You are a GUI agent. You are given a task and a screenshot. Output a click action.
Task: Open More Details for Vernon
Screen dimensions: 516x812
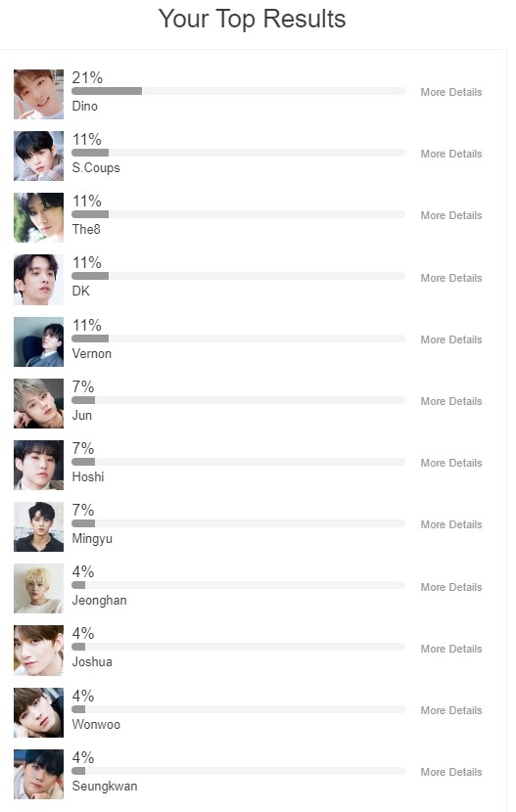coord(450,339)
